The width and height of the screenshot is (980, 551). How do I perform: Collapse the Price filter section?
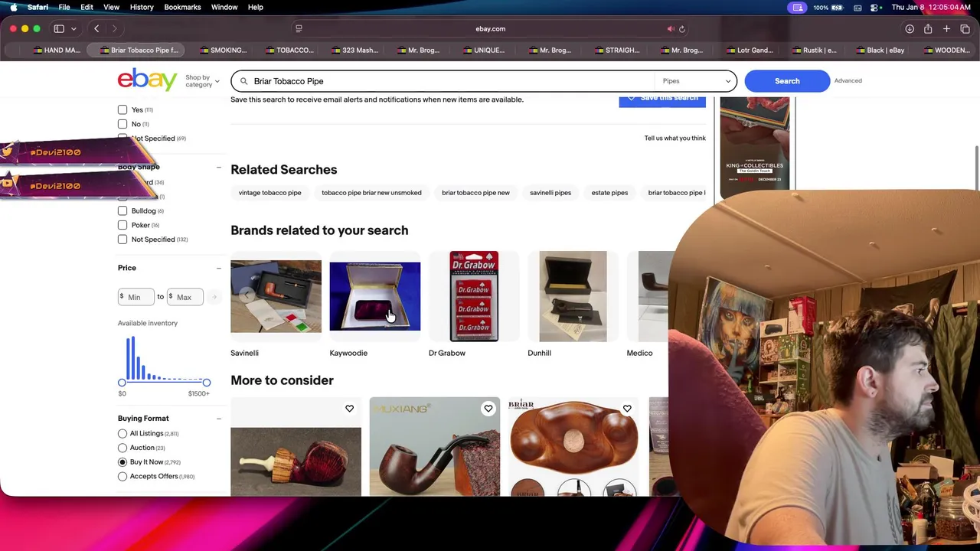click(x=219, y=268)
